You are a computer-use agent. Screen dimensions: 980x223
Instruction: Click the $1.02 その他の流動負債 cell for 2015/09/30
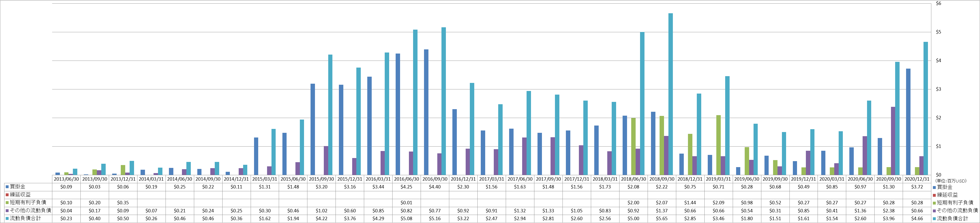pos(321,211)
